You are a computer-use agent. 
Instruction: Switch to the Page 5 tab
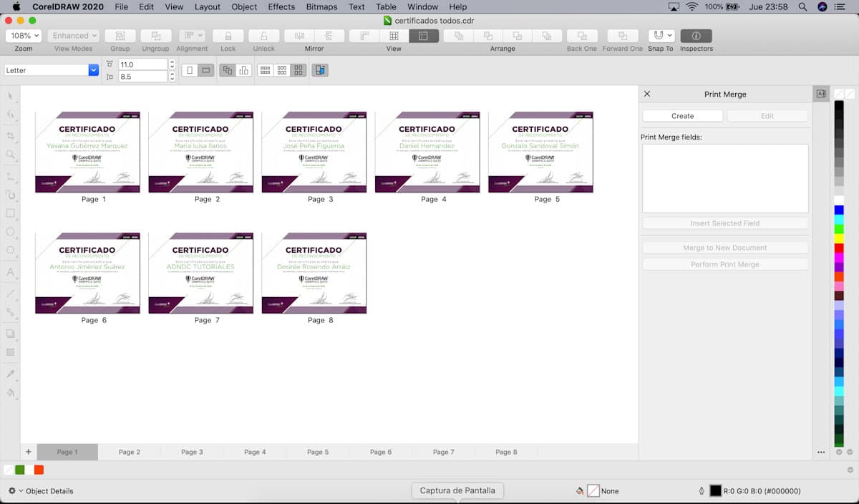318,452
